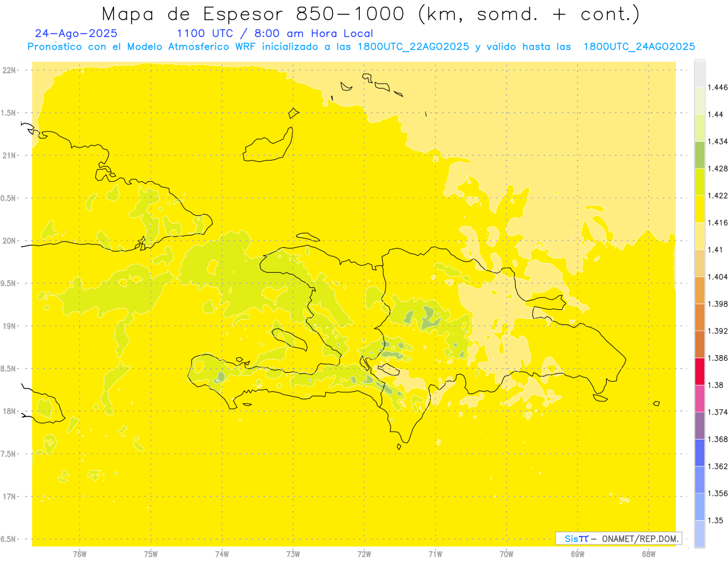Click the latitude label "8.5N"
The image size is (728, 562).
point(8,369)
